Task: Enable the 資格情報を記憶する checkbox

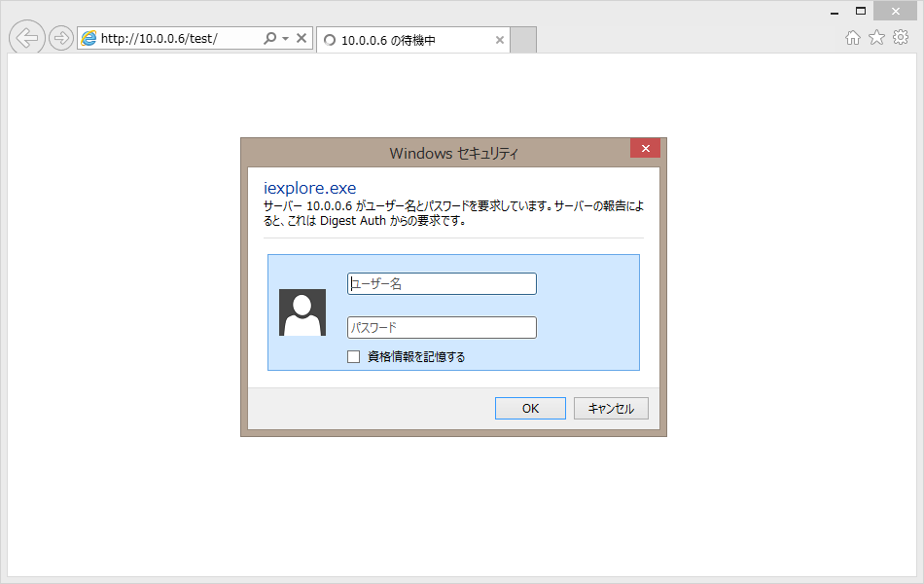Action: tap(354, 357)
